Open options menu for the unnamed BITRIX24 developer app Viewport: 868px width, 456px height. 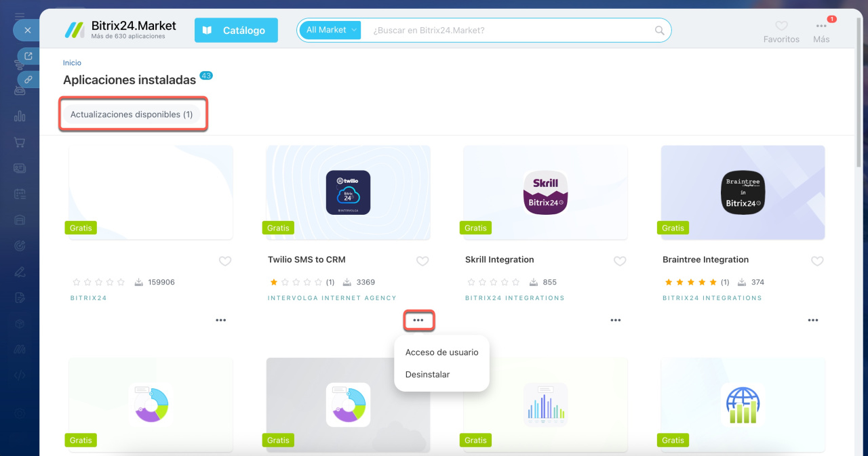221,320
